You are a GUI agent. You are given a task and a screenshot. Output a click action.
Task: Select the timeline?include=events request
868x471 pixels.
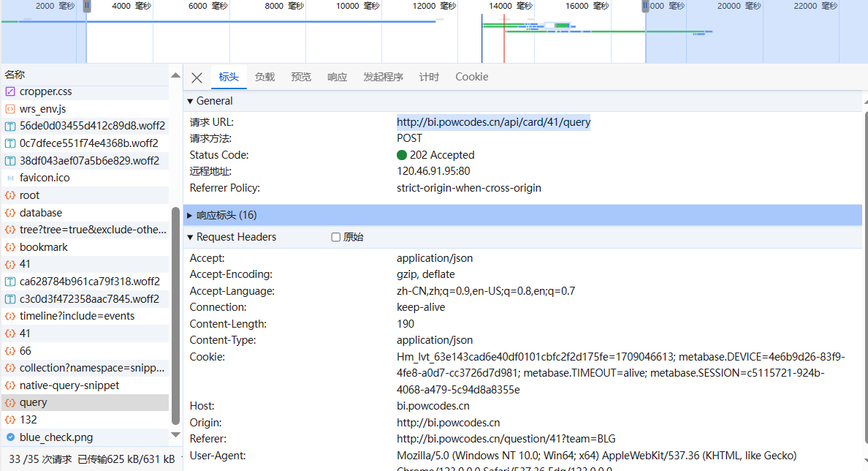coord(85,317)
